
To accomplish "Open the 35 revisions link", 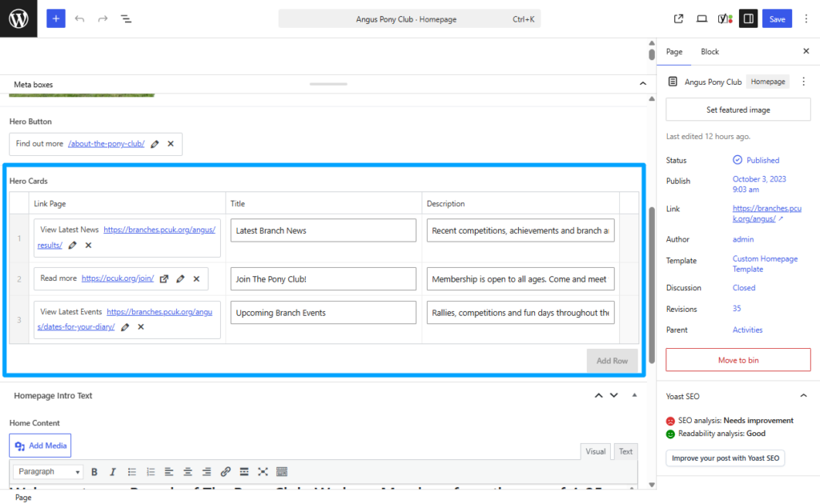I will pyautogui.click(x=737, y=309).
